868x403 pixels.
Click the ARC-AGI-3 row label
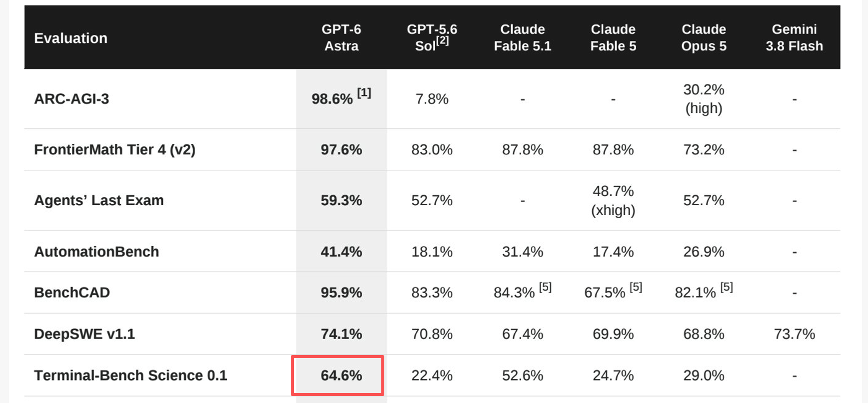[71, 99]
